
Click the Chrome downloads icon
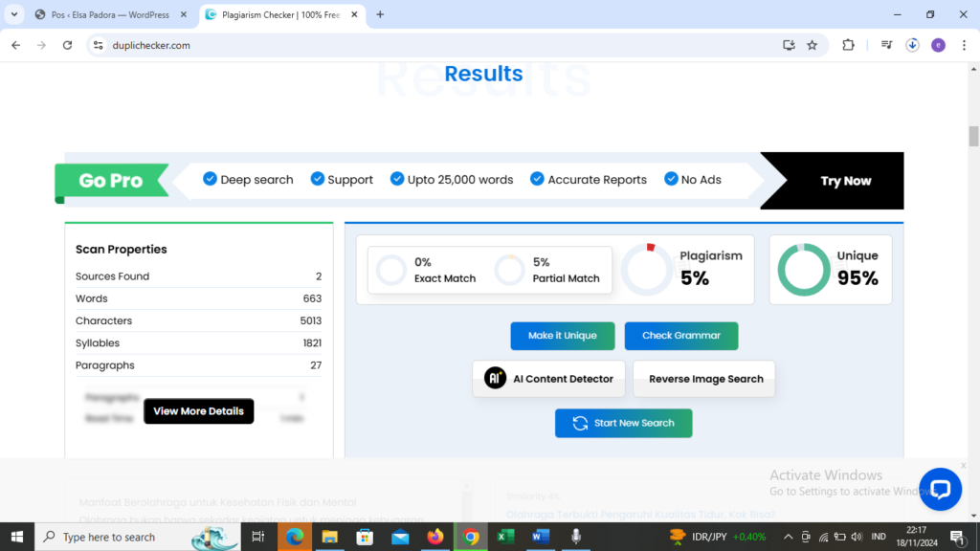pyautogui.click(x=912, y=45)
